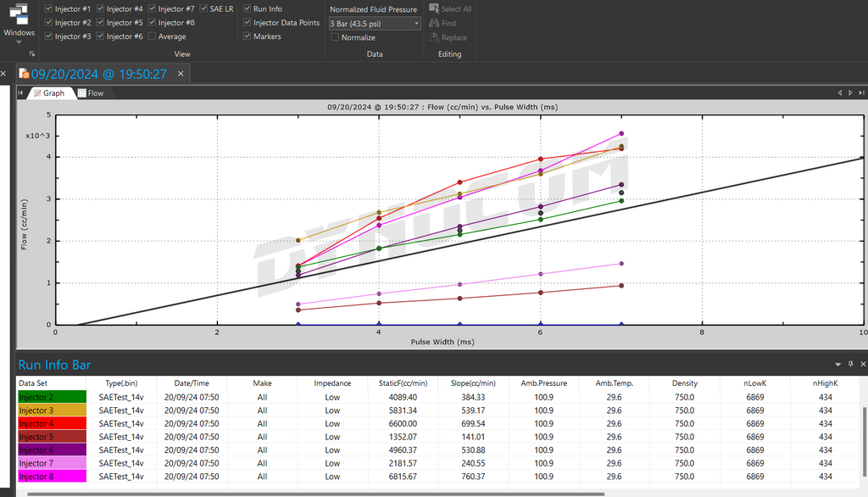Toggle the SAE LR line checkbox
Viewport: 868px width, 497px height.
(203, 8)
